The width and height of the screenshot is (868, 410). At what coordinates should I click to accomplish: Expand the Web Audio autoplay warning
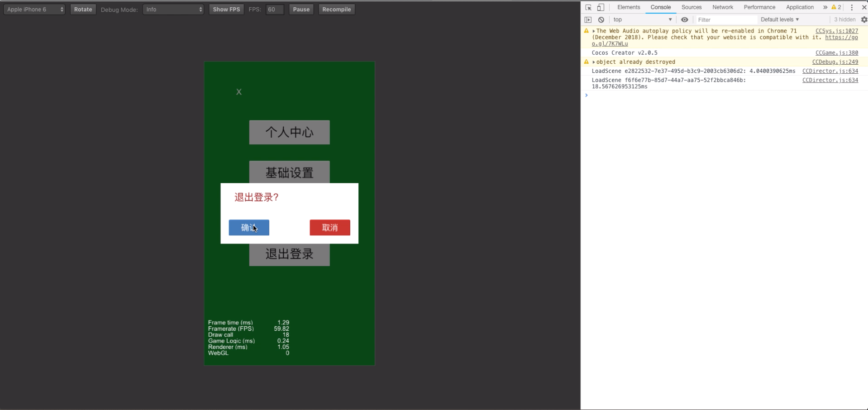593,31
